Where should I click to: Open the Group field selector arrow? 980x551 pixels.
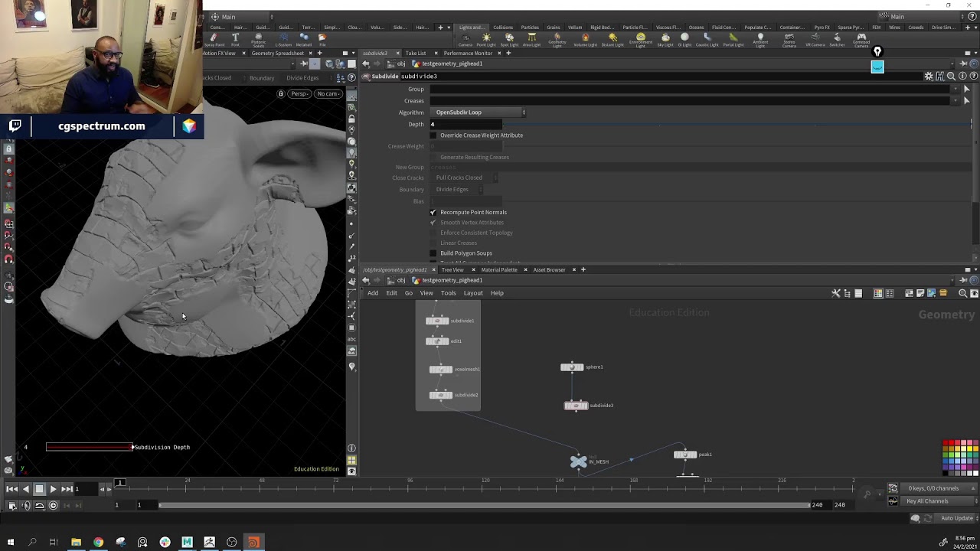click(x=966, y=90)
